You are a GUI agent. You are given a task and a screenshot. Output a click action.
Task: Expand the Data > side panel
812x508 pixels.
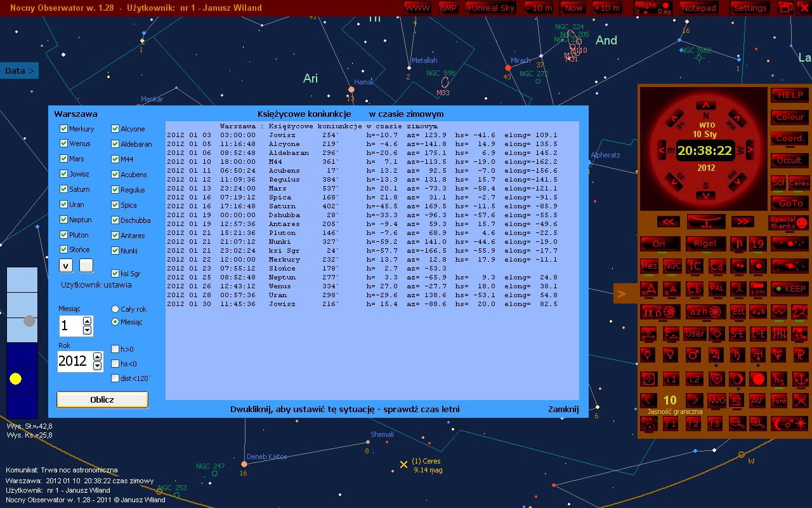[19, 70]
